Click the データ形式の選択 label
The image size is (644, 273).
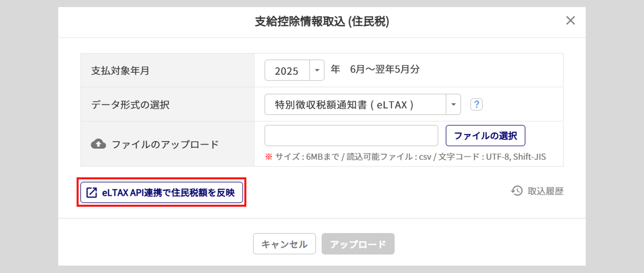(130, 105)
